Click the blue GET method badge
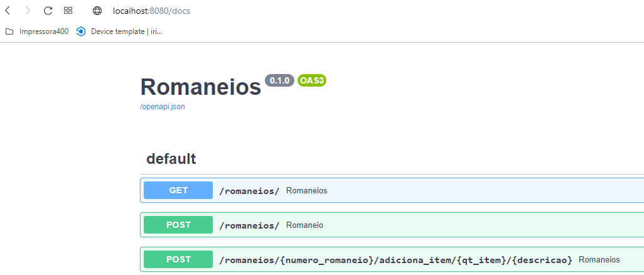The height and width of the screenshot is (275, 644). pyautogui.click(x=178, y=190)
